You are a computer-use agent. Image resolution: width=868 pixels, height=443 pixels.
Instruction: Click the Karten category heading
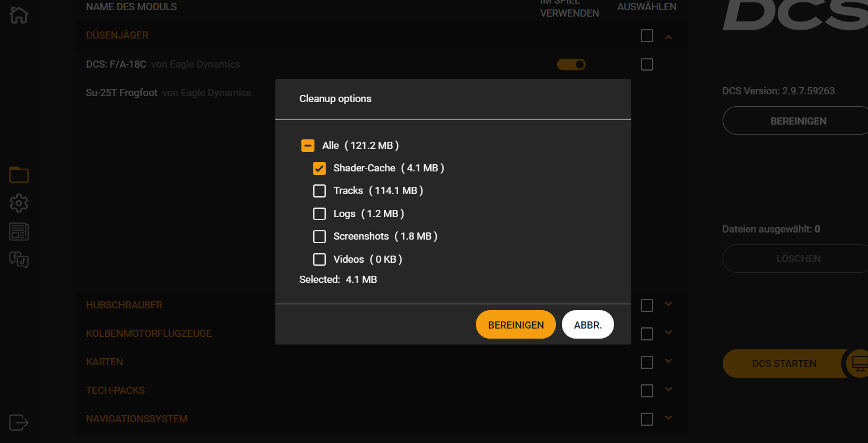tap(104, 362)
